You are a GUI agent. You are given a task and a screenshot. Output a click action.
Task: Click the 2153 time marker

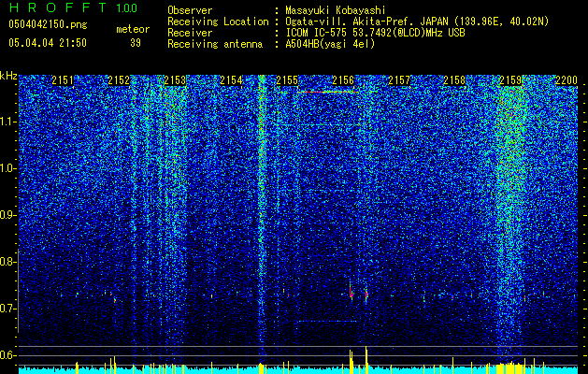(x=175, y=80)
